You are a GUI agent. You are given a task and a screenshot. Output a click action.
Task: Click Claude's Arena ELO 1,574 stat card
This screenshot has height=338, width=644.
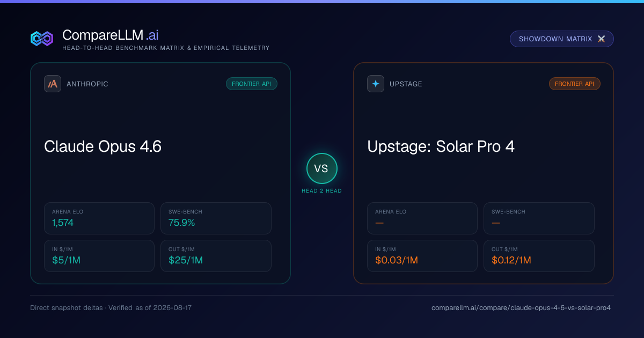pyautogui.click(x=99, y=218)
